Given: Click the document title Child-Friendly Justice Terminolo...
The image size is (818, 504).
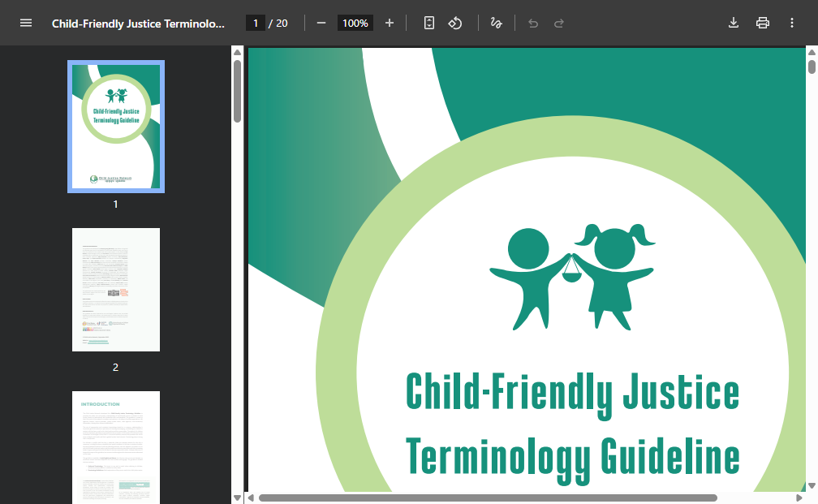Looking at the screenshot, I should click(138, 24).
